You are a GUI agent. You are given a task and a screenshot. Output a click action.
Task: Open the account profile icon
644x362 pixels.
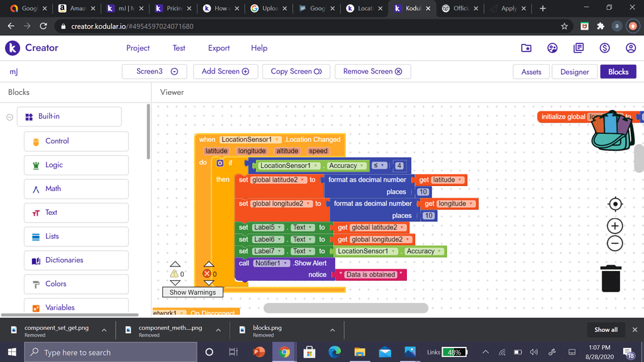630,48
